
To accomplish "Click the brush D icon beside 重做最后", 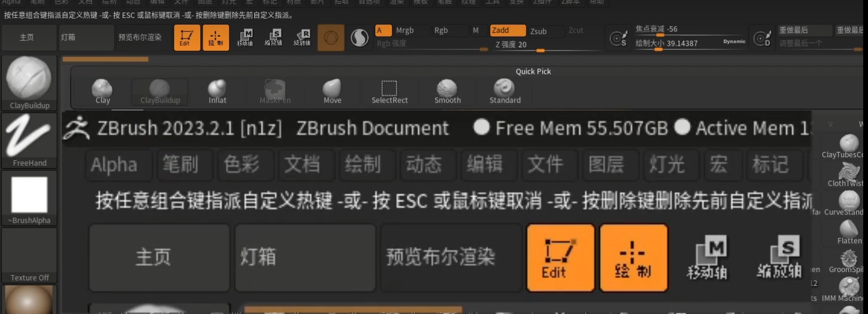I will [x=763, y=38].
